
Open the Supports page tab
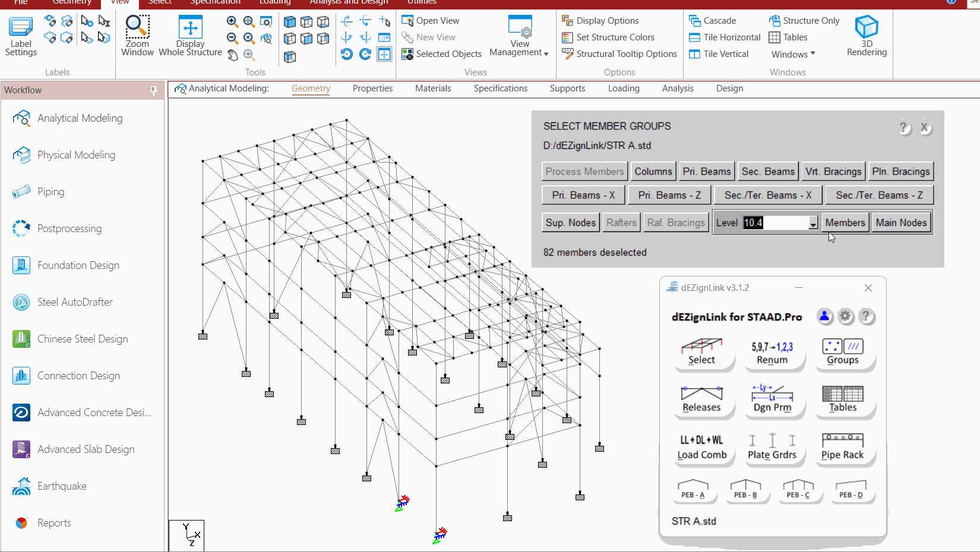point(567,88)
